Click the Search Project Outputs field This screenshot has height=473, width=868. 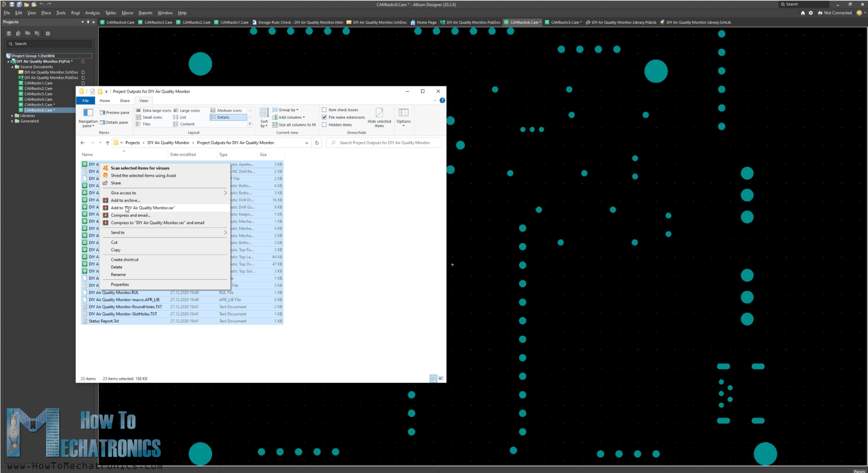(385, 143)
